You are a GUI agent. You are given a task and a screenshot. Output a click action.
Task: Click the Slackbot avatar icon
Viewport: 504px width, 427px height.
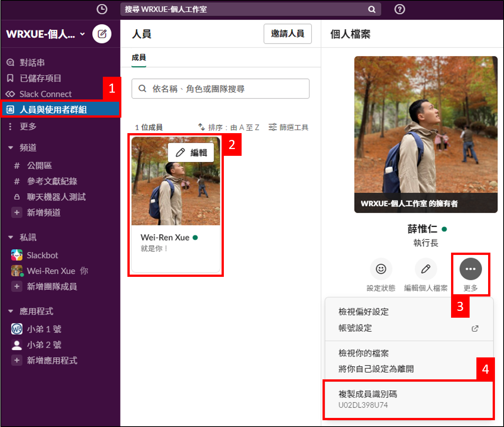click(x=17, y=255)
